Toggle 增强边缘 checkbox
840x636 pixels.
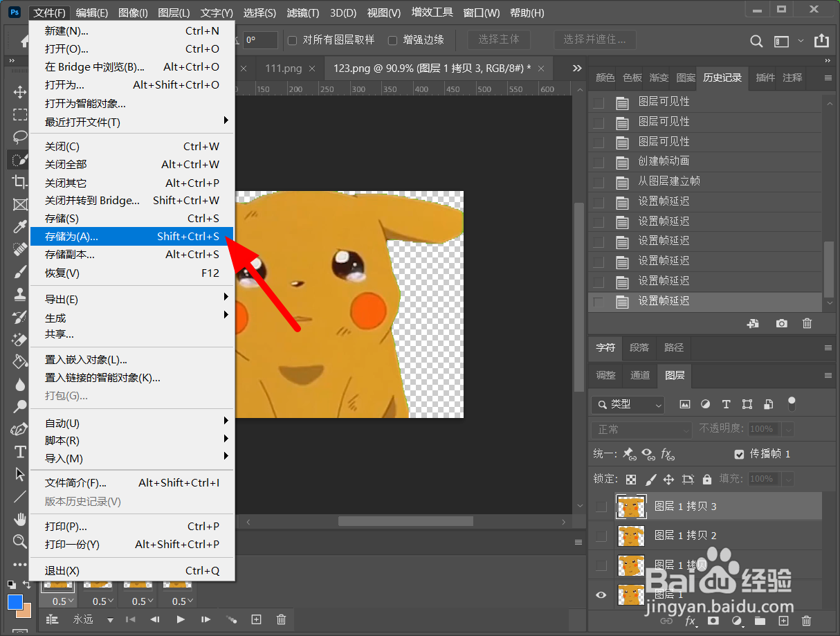(392, 40)
